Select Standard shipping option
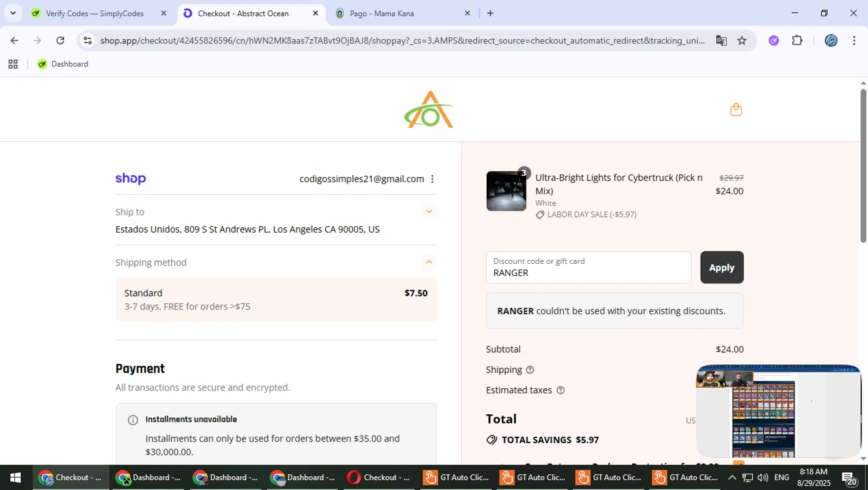Viewport: 868px width, 490px height. point(276,300)
